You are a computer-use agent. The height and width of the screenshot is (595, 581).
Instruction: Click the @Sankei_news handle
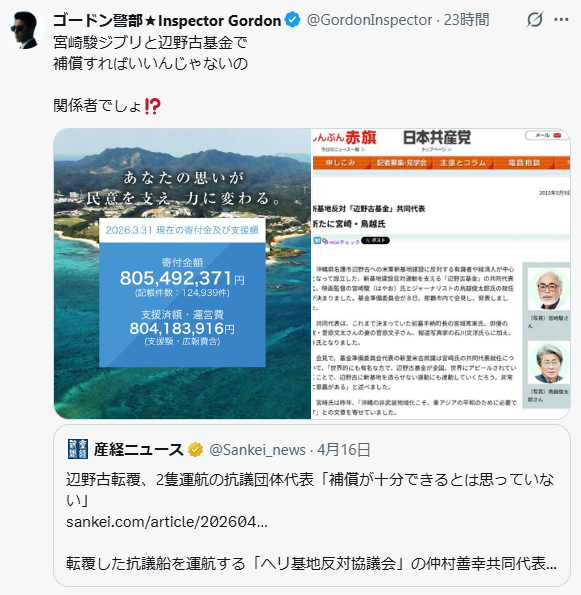tap(257, 450)
